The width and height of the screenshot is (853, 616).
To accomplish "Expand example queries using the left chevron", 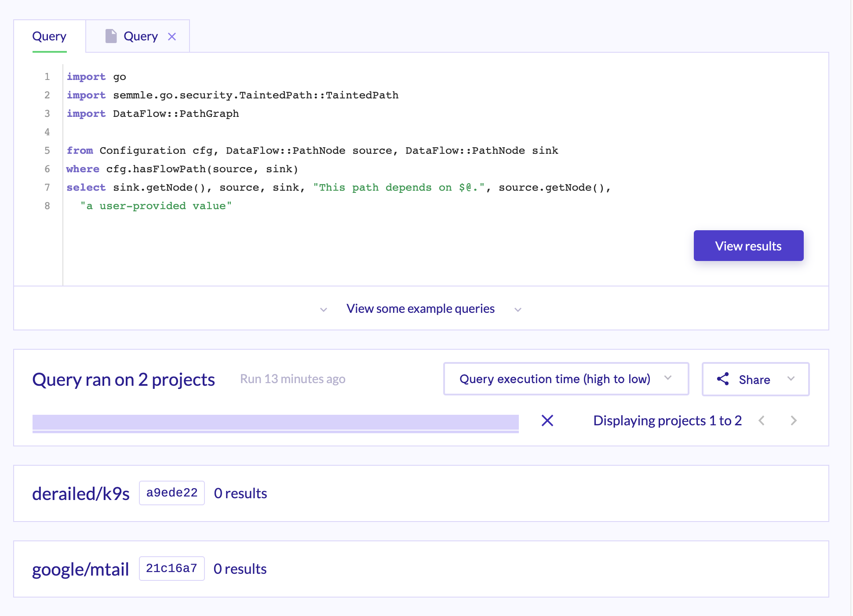I will pos(324,309).
